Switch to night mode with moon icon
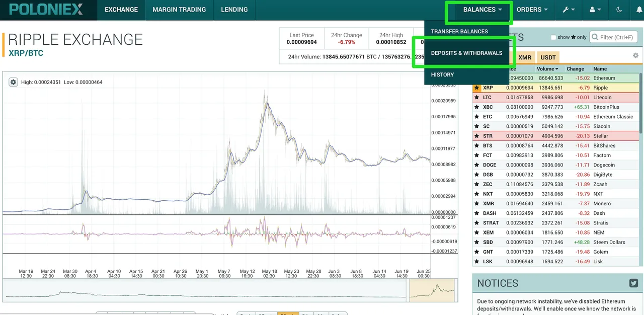This screenshot has width=644, height=315. pos(619,10)
